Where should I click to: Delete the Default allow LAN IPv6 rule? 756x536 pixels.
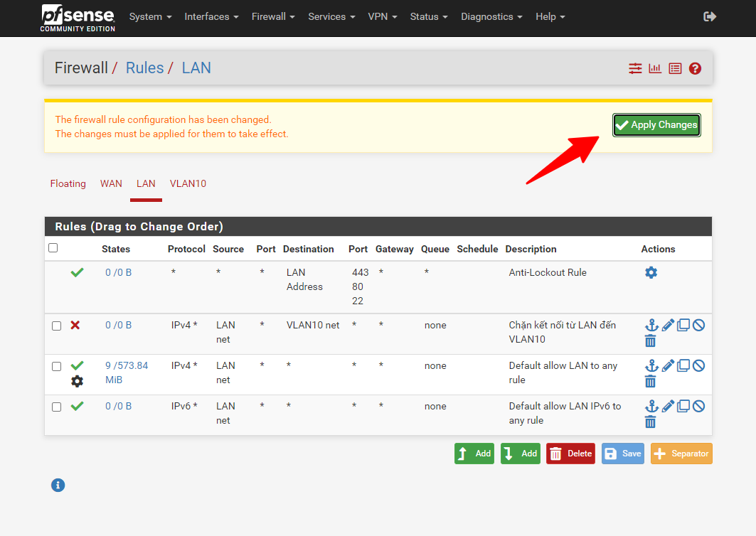click(x=650, y=422)
